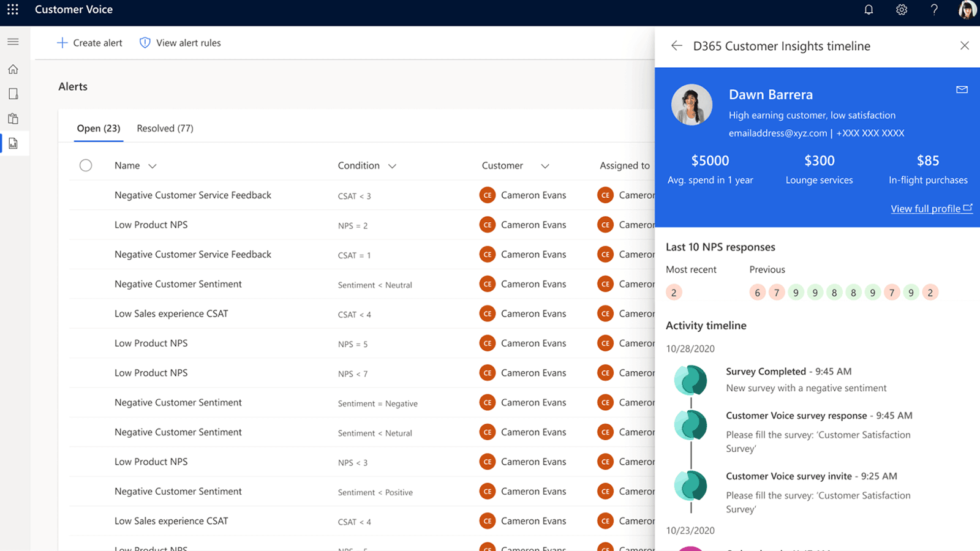Click the View alert rules button

tap(180, 43)
